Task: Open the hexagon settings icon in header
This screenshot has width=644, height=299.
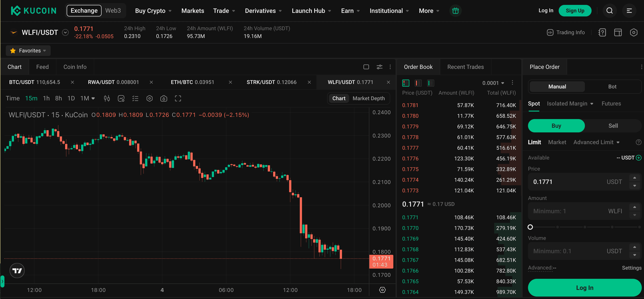Action: click(x=634, y=32)
